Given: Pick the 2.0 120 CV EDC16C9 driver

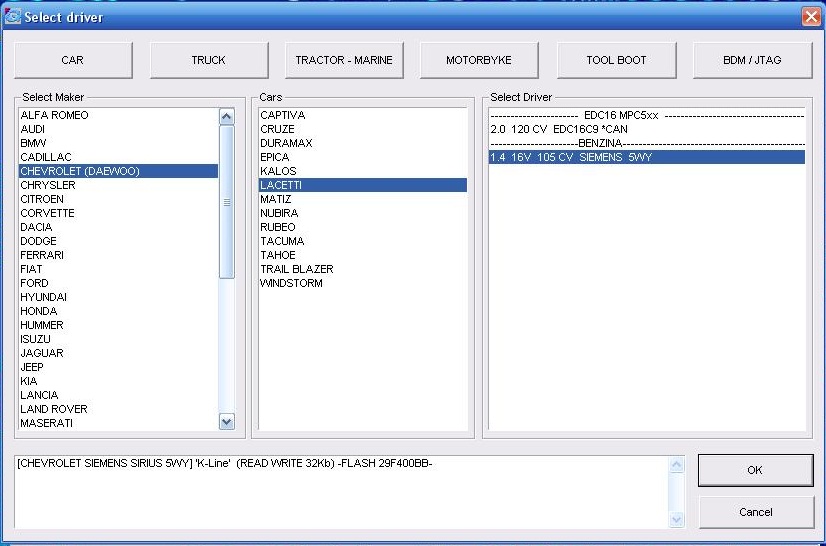Looking at the screenshot, I should tap(559, 129).
